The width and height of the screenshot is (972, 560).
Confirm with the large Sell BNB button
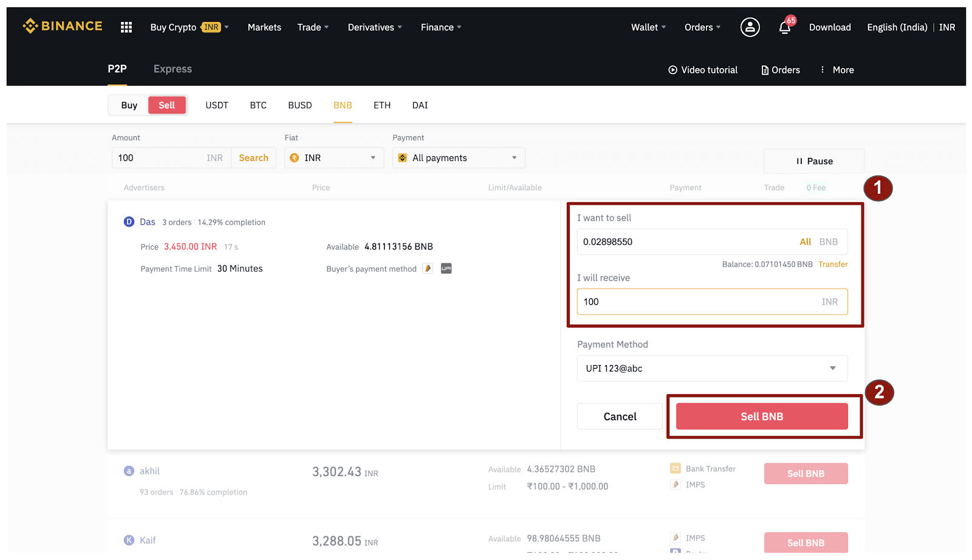click(x=762, y=417)
